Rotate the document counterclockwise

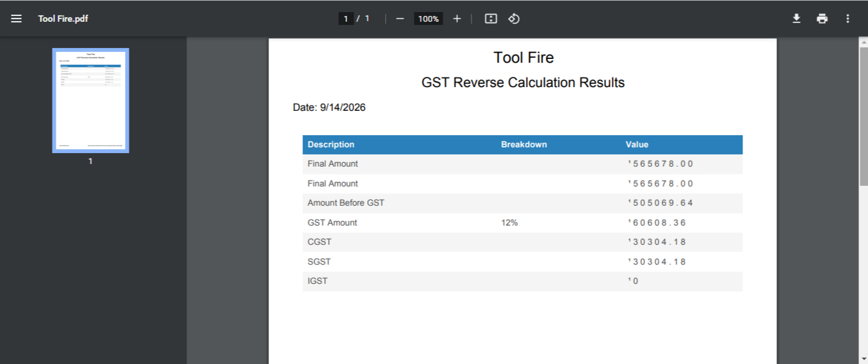tap(514, 19)
